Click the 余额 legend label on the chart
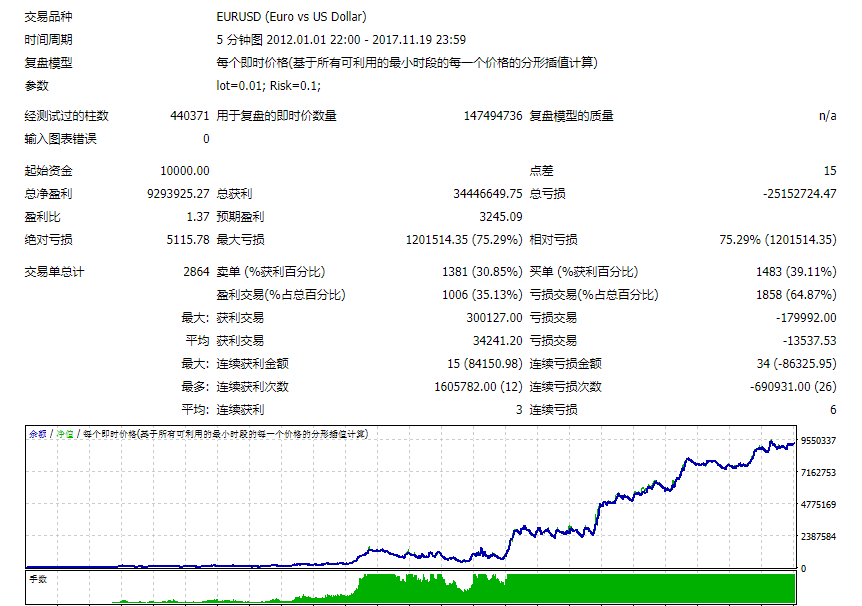The width and height of the screenshot is (862, 606). click(x=37, y=434)
